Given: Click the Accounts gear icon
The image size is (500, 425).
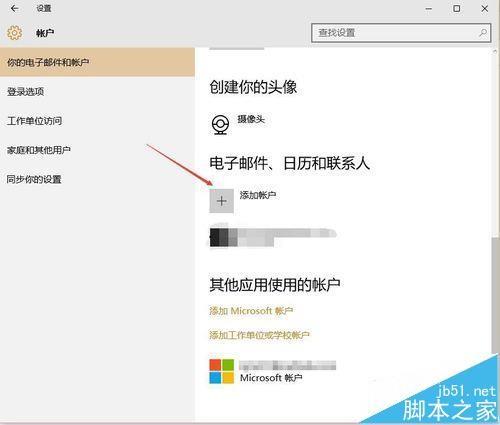Looking at the screenshot, I should [x=14, y=33].
